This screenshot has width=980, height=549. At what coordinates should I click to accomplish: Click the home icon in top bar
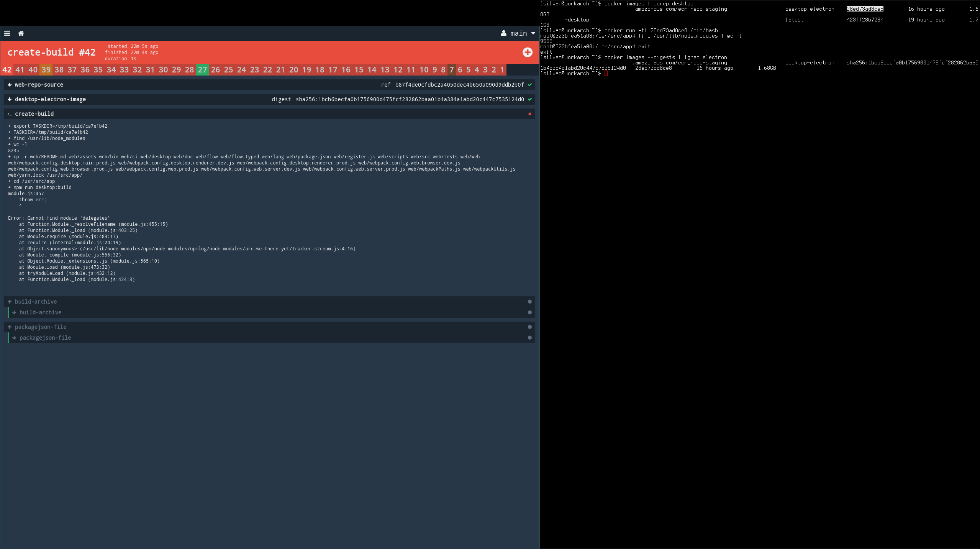[21, 33]
